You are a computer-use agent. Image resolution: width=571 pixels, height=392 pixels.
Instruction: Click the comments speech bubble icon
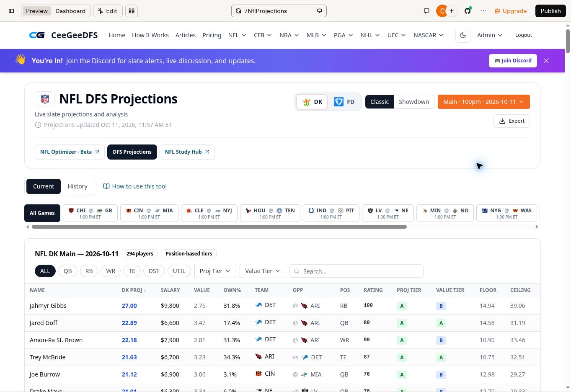(x=426, y=11)
